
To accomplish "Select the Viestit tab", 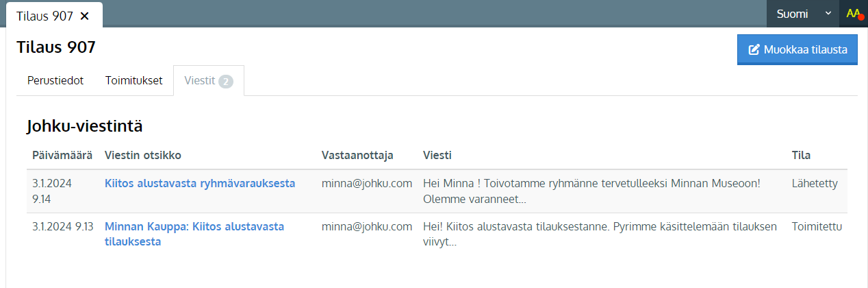I will [x=209, y=81].
